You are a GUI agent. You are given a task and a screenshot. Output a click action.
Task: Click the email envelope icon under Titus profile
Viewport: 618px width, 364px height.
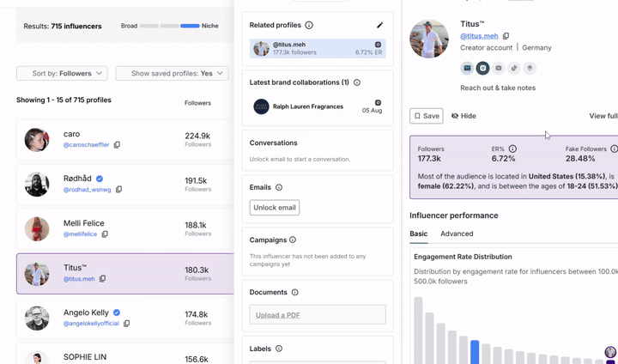point(467,68)
